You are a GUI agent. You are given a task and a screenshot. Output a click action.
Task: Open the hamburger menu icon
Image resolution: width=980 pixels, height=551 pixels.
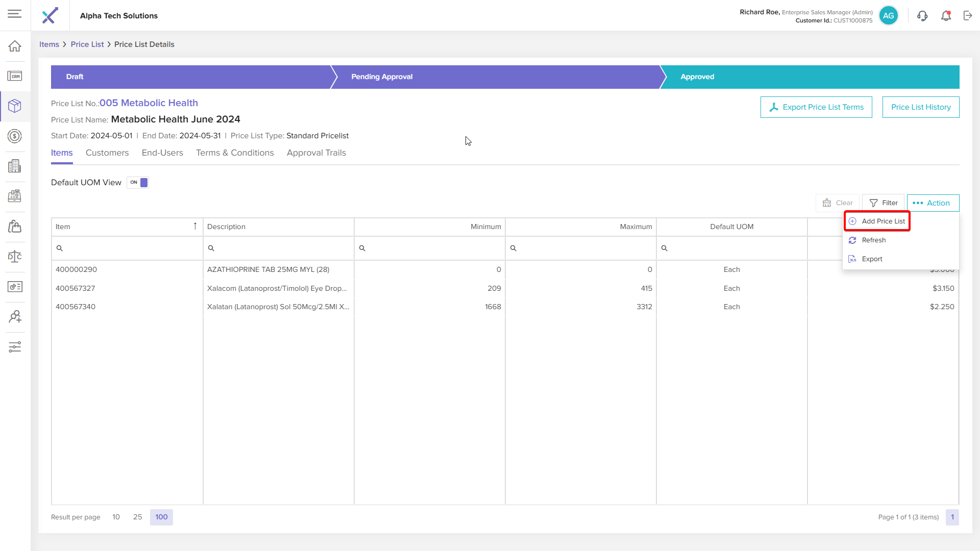15,14
